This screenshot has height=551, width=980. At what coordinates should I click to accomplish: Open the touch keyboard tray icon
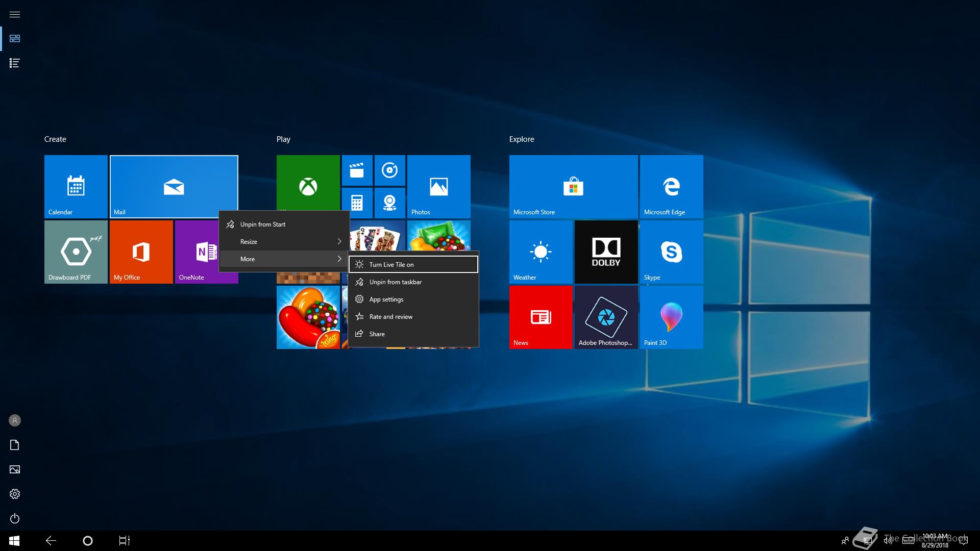pyautogui.click(x=908, y=541)
